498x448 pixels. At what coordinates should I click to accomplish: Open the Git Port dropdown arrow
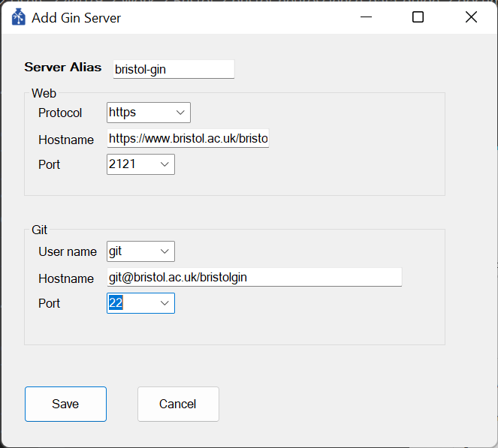pyautogui.click(x=164, y=303)
